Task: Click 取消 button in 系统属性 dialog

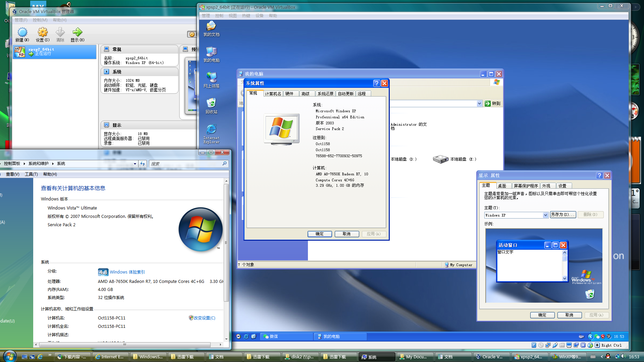Action: coord(346,234)
